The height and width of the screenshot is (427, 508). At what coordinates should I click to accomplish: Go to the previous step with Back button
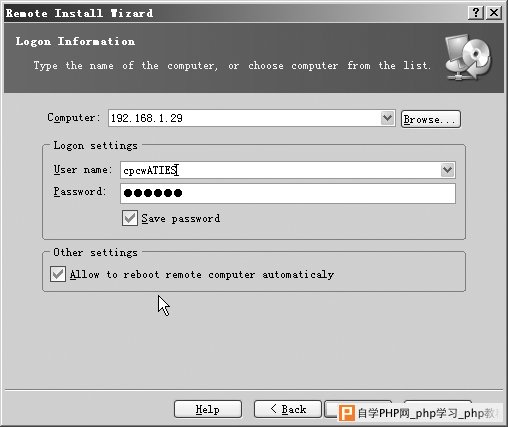(288, 409)
